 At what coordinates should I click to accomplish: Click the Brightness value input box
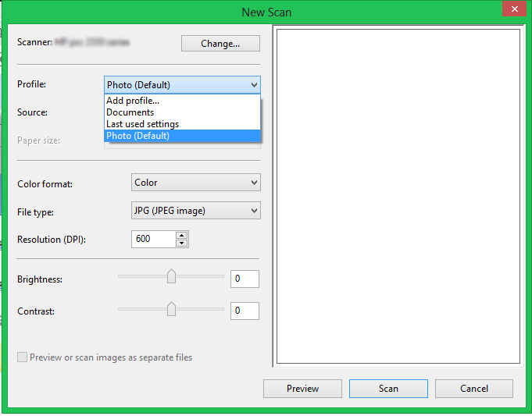click(x=245, y=279)
